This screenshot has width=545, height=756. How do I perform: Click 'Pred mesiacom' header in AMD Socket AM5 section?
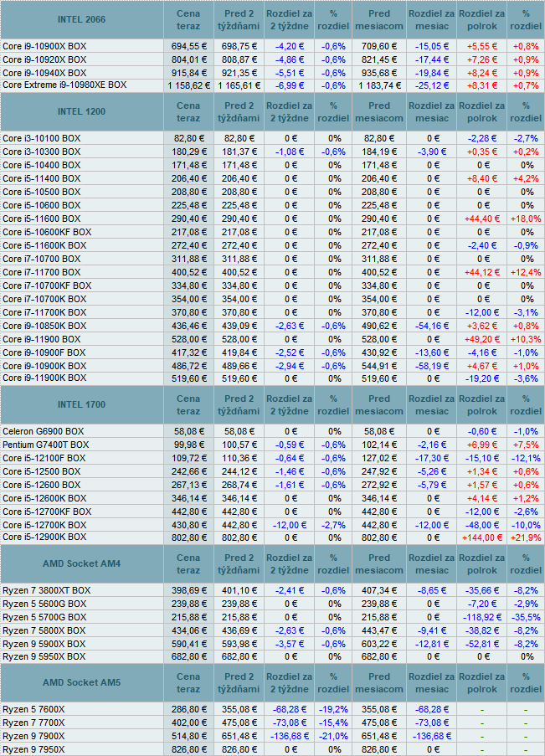(x=378, y=683)
